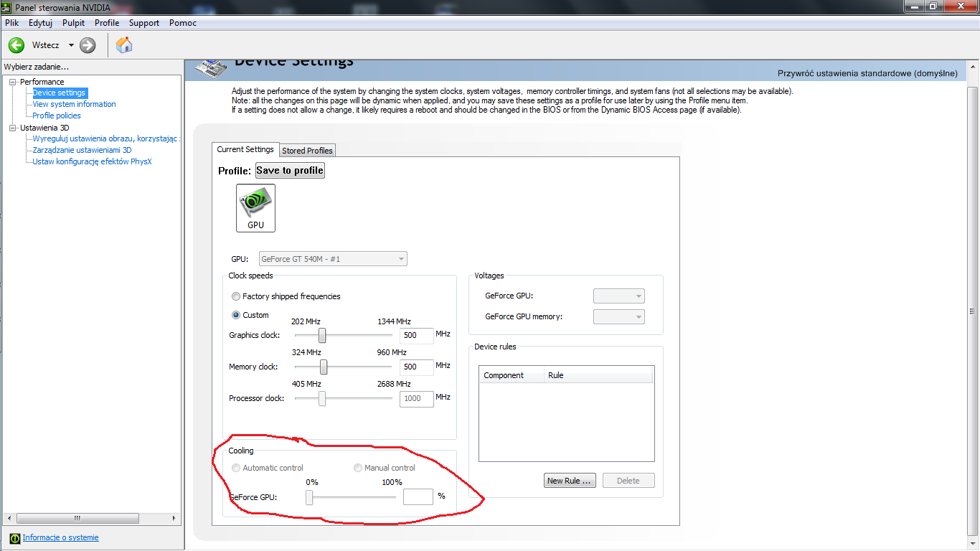Open Ustaw konfigurację efektów PhysX item
Viewport: 980px width, 551px height.
[x=92, y=162]
